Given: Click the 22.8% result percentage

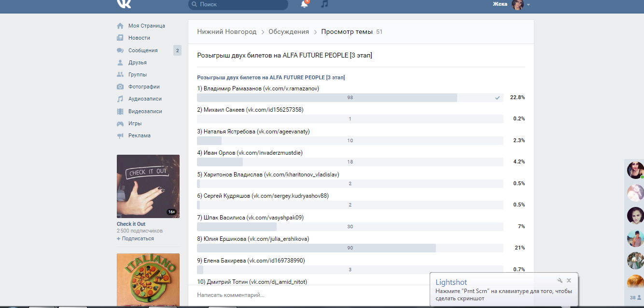Looking at the screenshot, I should click(x=518, y=97).
